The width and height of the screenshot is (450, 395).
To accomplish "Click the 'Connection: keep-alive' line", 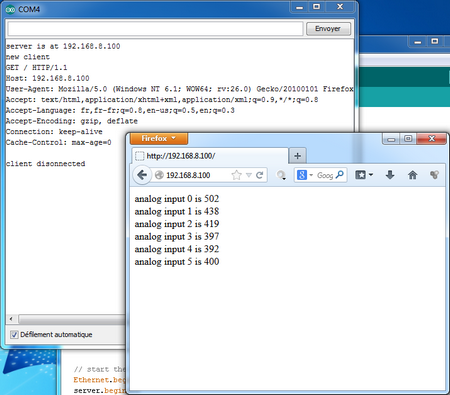I will [54, 132].
